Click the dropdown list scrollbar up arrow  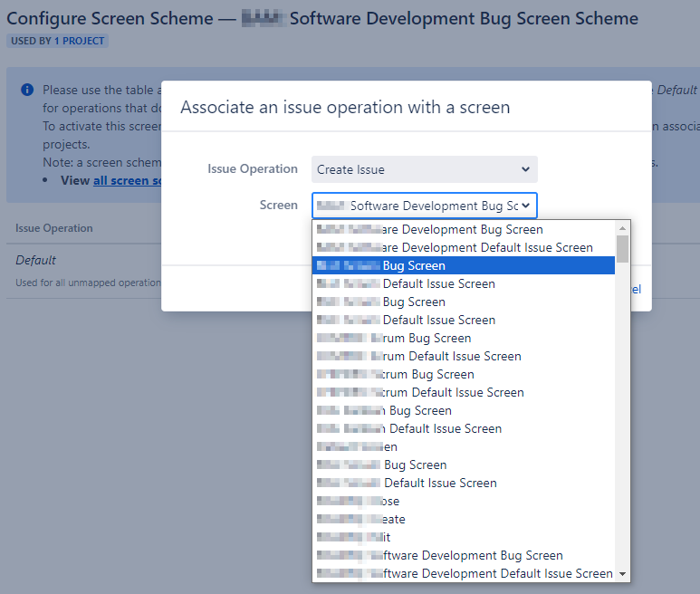click(x=622, y=226)
